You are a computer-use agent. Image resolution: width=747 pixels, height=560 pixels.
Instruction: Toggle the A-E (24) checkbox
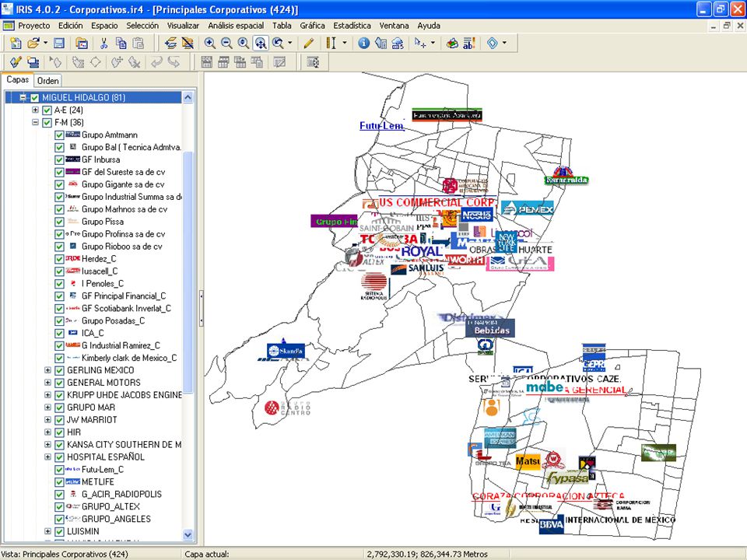coord(47,110)
